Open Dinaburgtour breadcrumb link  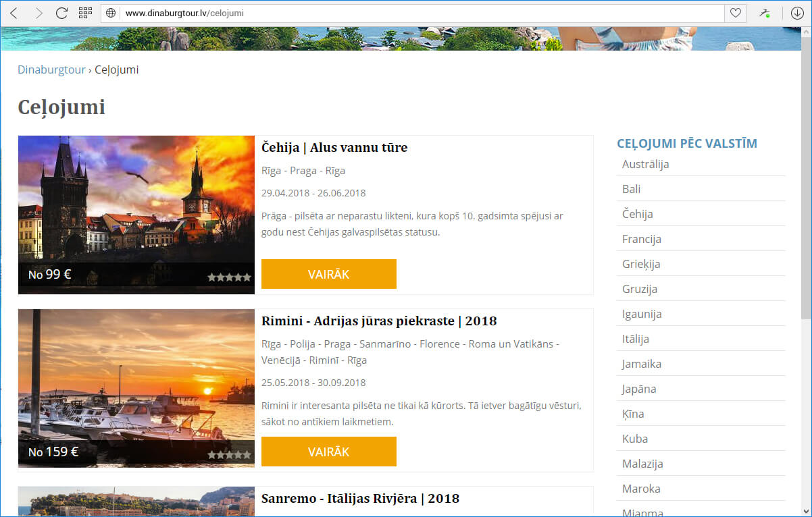pyautogui.click(x=51, y=70)
